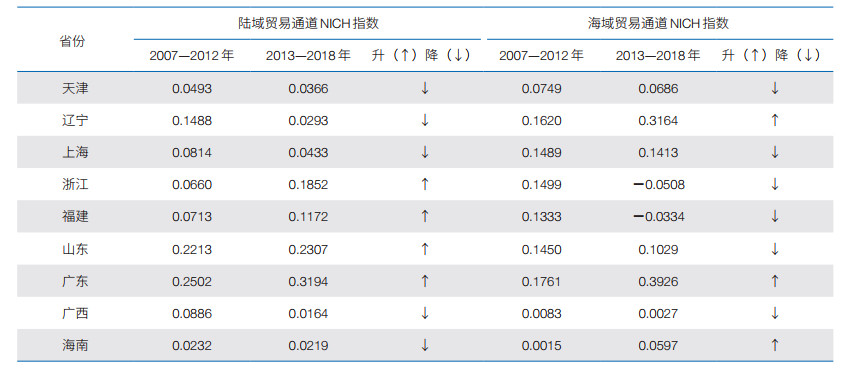Select 0.1029 in the 山东 row
The width and height of the screenshot is (855, 370).
(x=658, y=250)
